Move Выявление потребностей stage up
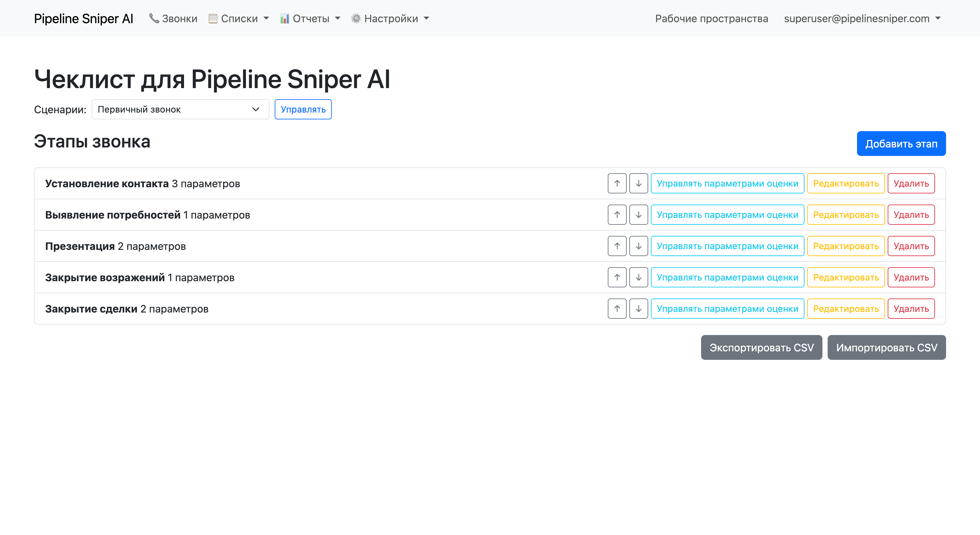The image size is (980, 535). [x=617, y=215]
